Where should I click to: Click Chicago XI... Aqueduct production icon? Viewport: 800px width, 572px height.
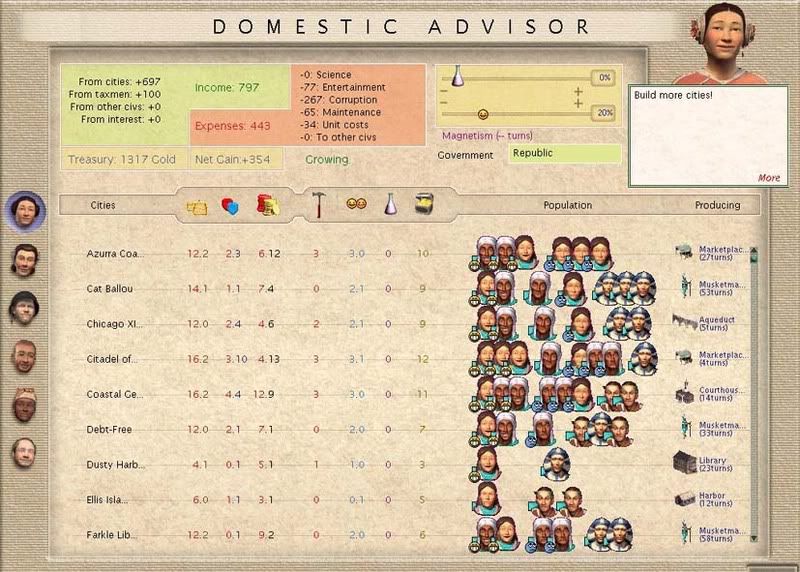click(x=685, y=321)
